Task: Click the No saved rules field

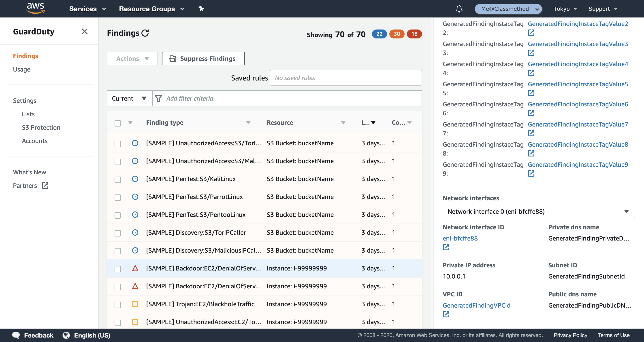Action: [346, 78]
